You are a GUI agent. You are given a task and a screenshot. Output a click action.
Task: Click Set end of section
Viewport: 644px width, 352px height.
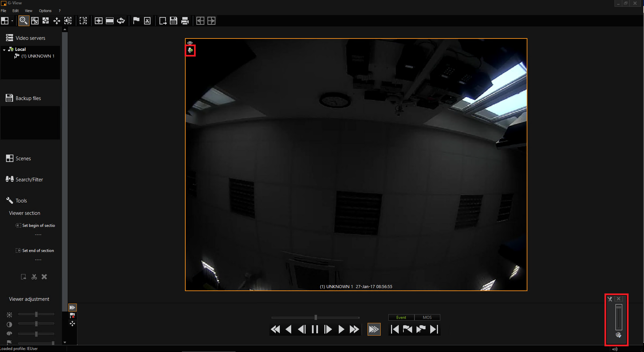[x=38, y=251]
